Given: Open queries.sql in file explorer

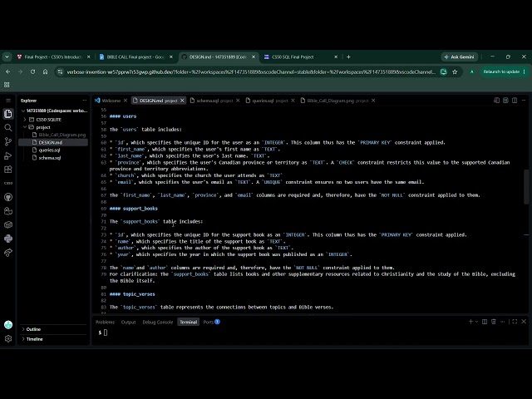Looking at the screenshot, I should [x=49, y=150].
